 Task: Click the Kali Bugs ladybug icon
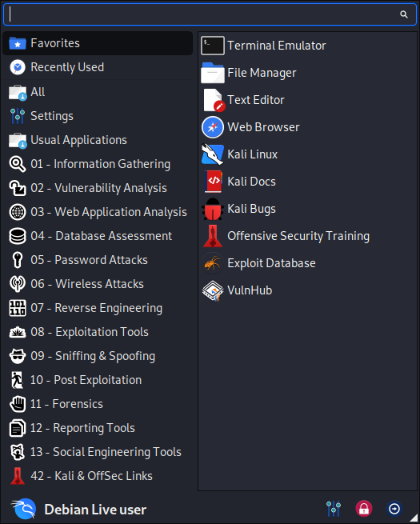pyautogui.click(x=213, y=209)
